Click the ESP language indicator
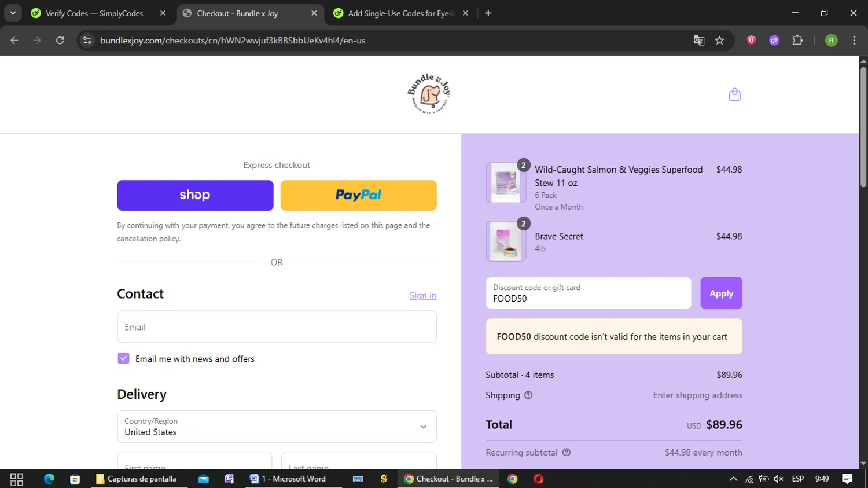868x488 pixels. (x=798, y=479)
